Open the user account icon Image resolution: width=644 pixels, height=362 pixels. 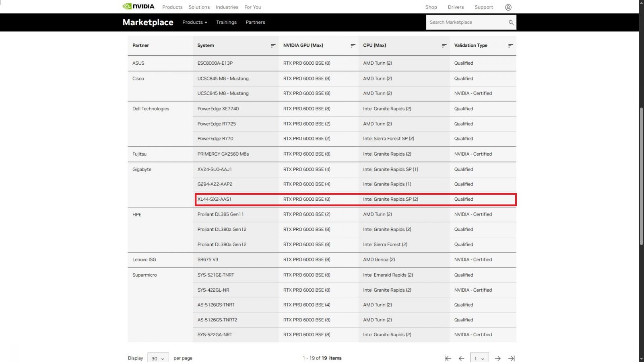pyautogui.click(x=508, y=7)
